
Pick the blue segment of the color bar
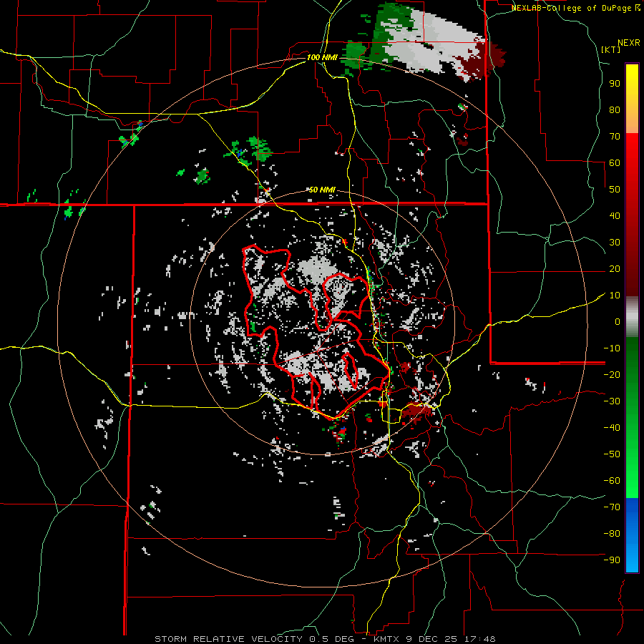(632, 535)
